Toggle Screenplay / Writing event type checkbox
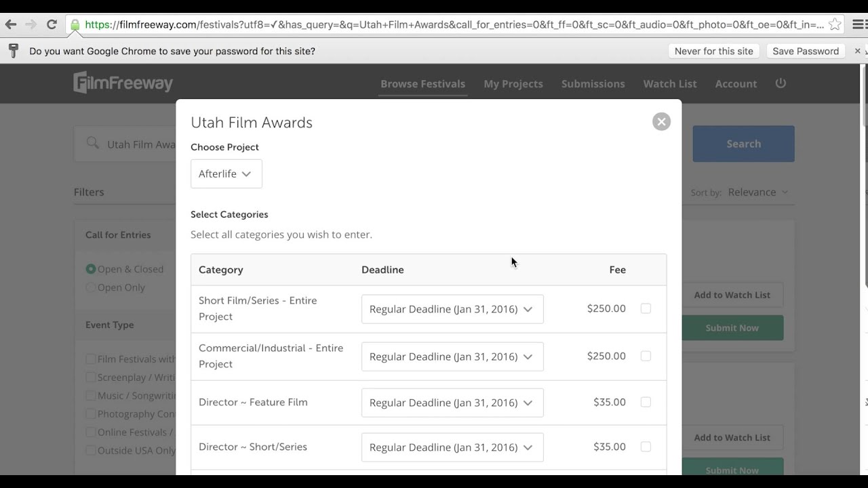Screen dimensions: 868x488 [x=91, y=378]
